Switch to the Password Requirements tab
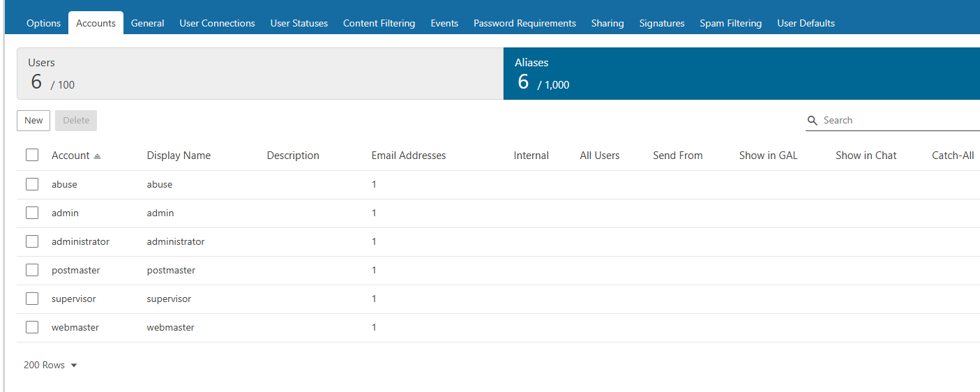This screenshot has height=392, width=980. [525, 23]
